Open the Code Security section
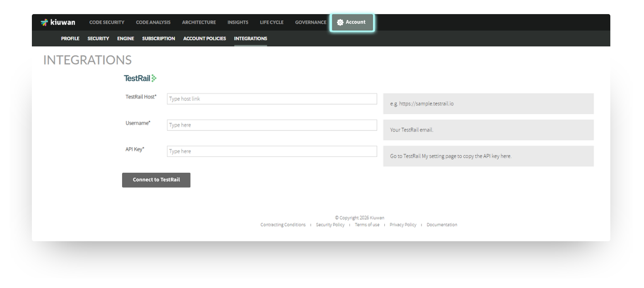This screenshot has height=288, width=644. click(x=107, y=22)
